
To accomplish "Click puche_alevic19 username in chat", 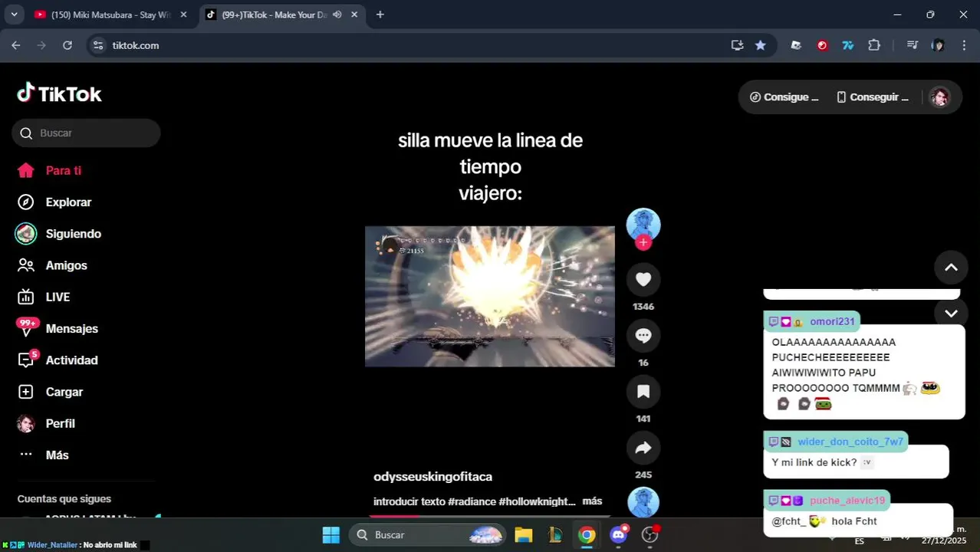I will coord(847,501).
